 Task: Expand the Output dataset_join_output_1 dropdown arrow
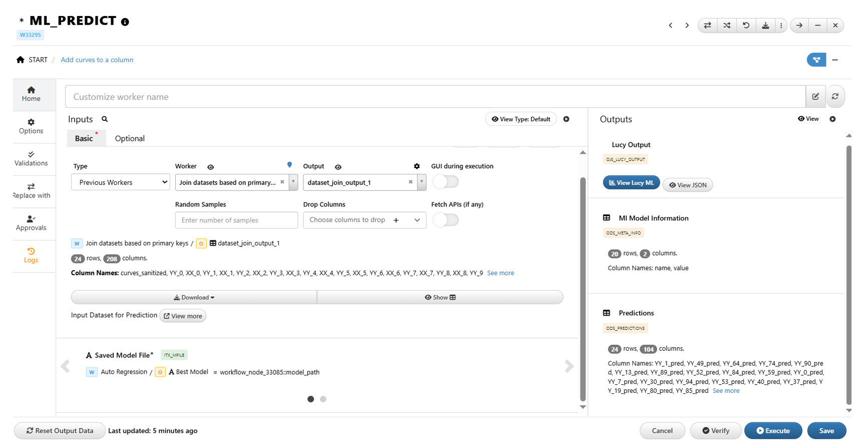coord(421,182)
